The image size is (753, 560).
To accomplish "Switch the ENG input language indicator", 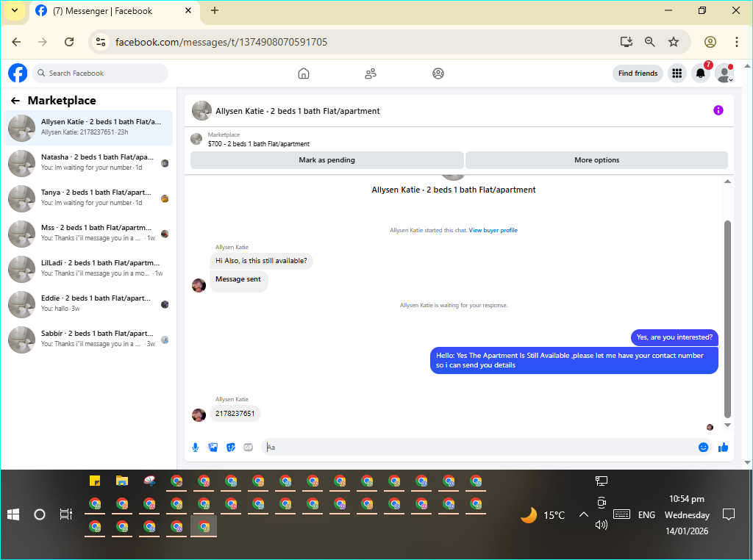I will pyautogui.click(x=646, y=515).
